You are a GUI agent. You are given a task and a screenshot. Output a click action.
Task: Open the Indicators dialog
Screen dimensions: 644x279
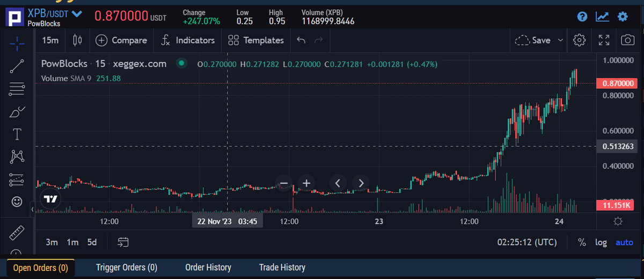(188, 40)
